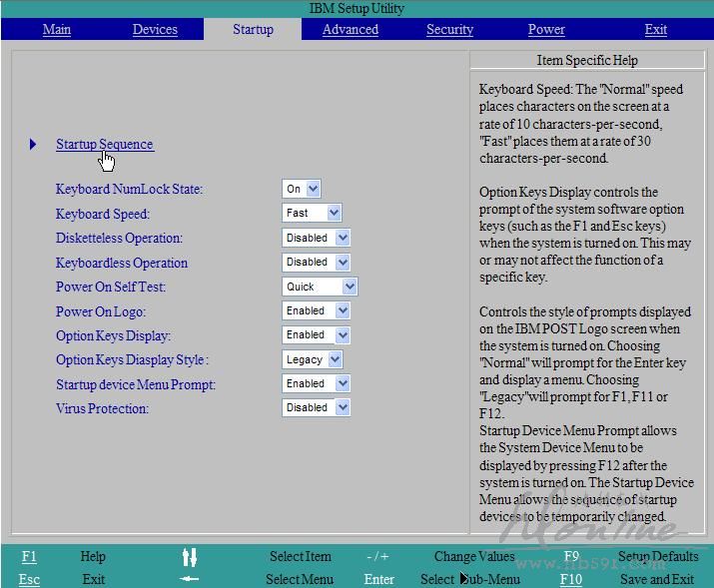The height and width of the screenshot is (588, 714).
Task: Expand the Startup device Menu Prompt dropdown
Action: coord(317,383)
